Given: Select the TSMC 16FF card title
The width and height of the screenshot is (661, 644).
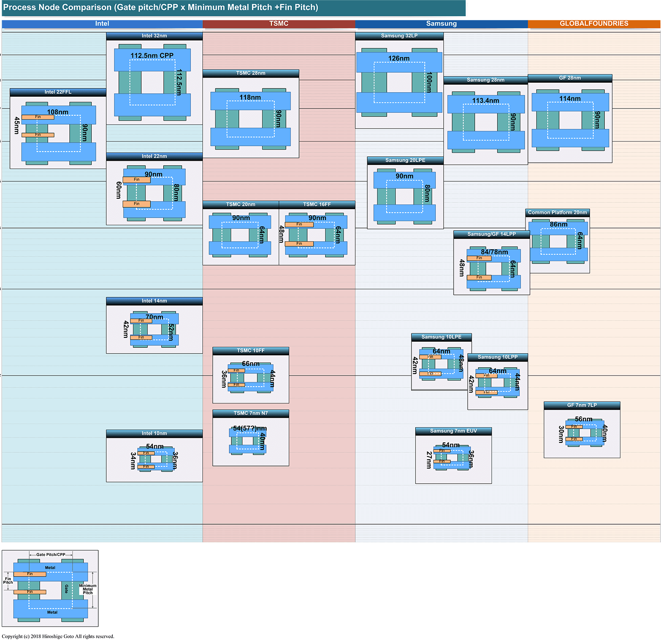Looking at the screenshot, I should pos(317,205).
